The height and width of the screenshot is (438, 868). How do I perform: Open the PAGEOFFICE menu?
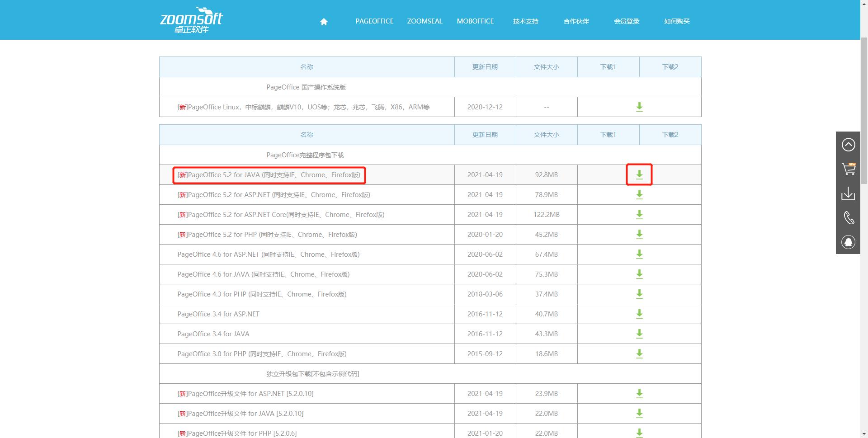click(x=374, y=21)
